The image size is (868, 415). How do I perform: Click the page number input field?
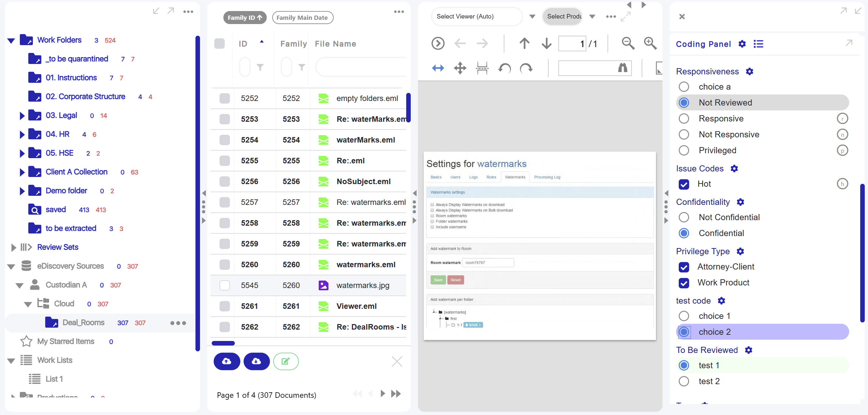click(x=573, y=44)
